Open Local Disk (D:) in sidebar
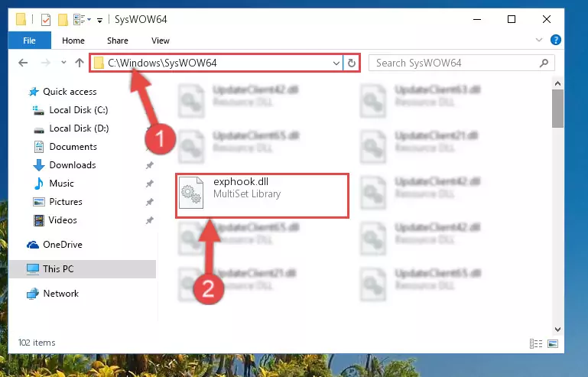 coord(79,128)
